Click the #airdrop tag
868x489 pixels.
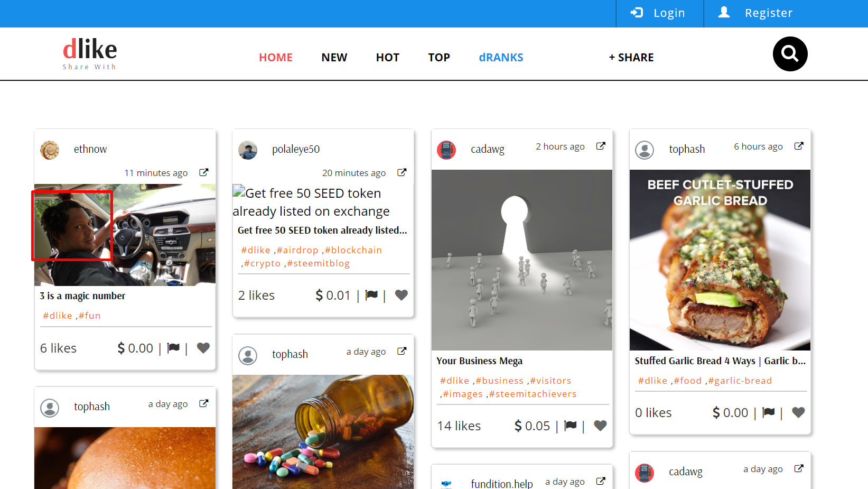(x=297, y=250)
